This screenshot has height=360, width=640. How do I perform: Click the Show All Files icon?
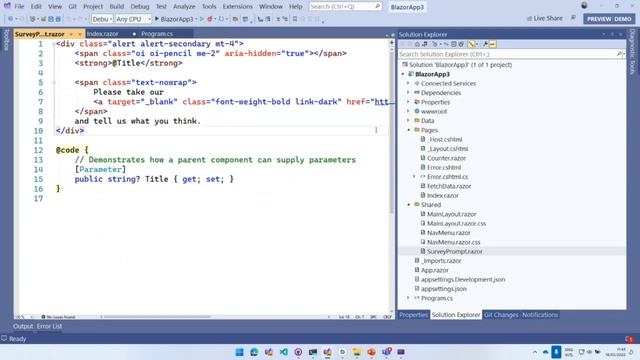point(461,44)
